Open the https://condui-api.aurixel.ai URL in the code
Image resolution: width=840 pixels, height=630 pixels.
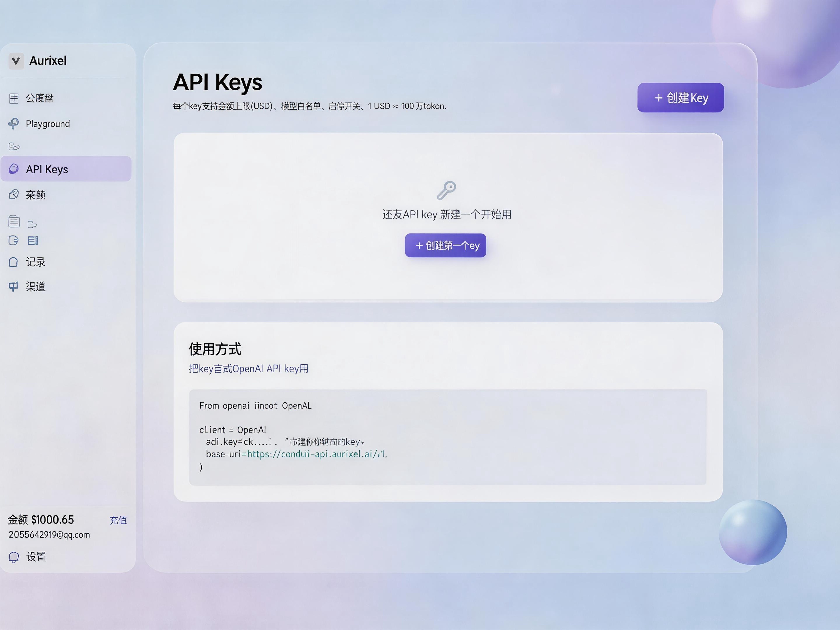pos(317,454)
